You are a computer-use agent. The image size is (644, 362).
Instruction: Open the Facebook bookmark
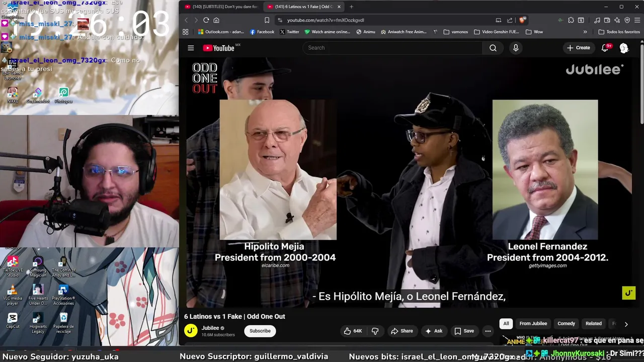click(x=262, y=32)
